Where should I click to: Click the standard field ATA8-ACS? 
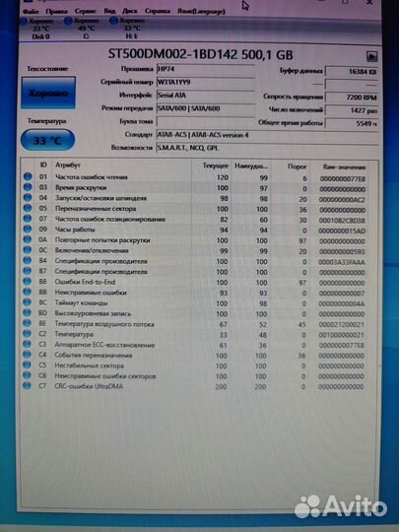click(x=267, y=135)
